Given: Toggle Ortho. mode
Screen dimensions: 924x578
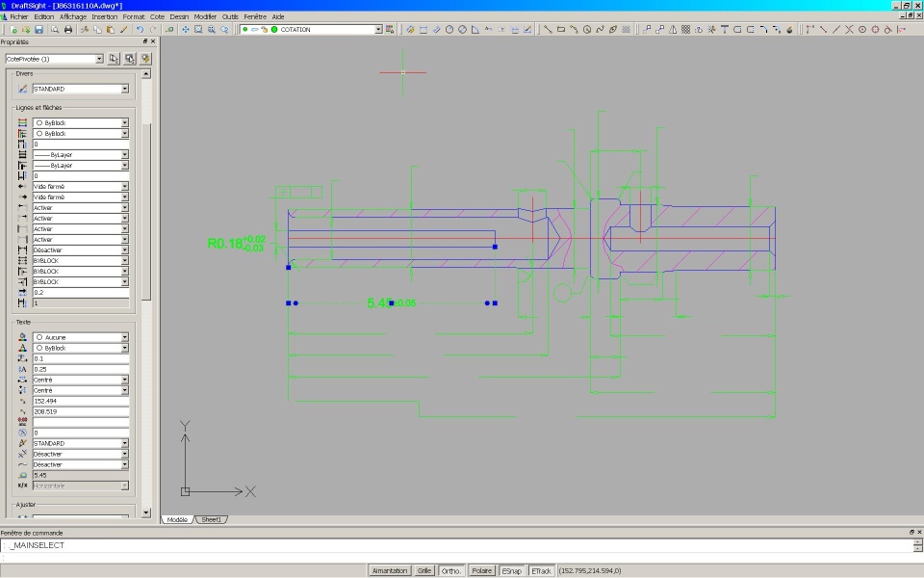Looking at the screenshot, I should coord(451,571).
